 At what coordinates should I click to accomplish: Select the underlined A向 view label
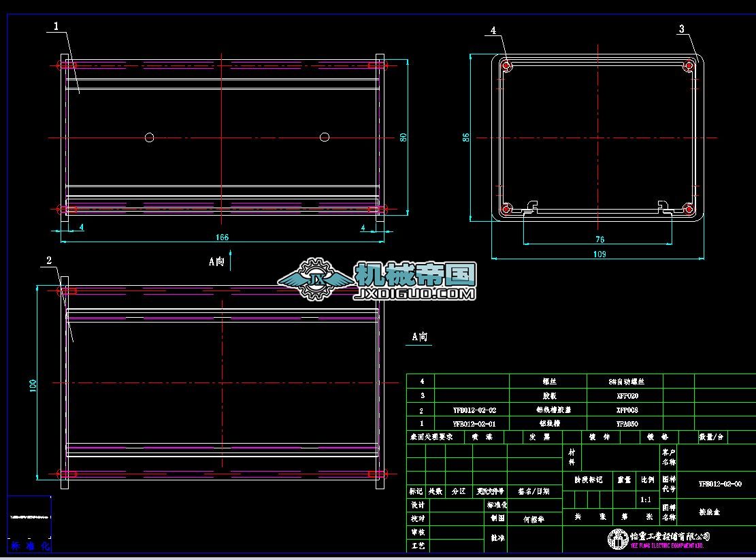point(419,336)
